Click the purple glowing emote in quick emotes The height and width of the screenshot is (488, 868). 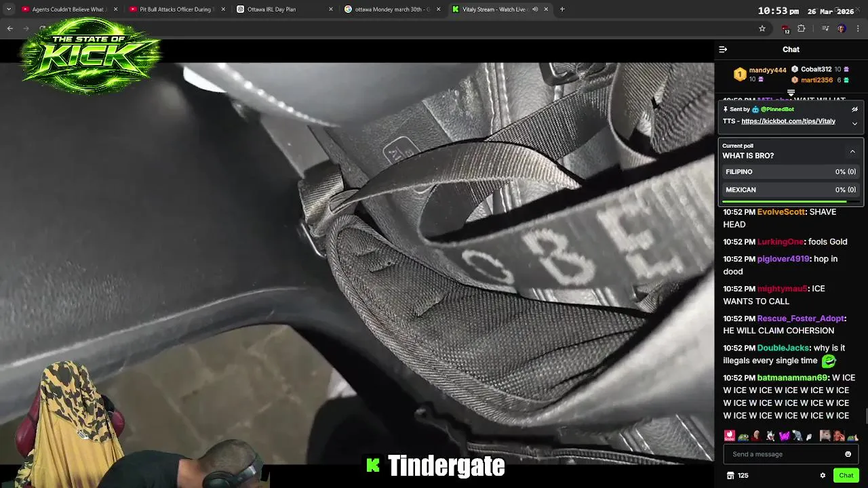click(785, 436)
